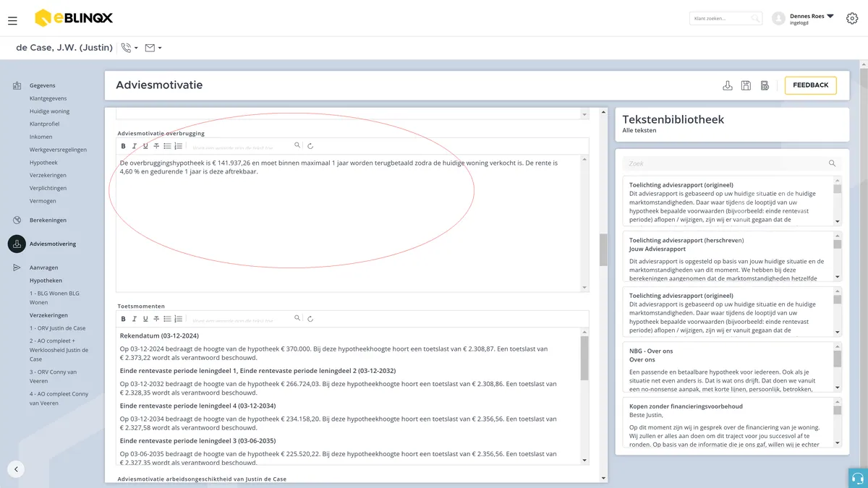Click the FEEDBACK button

[x=810, y=85]
